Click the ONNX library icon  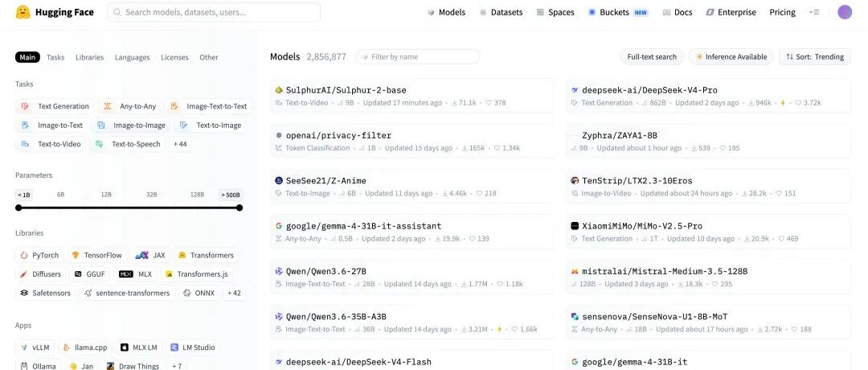pos(187,293)
